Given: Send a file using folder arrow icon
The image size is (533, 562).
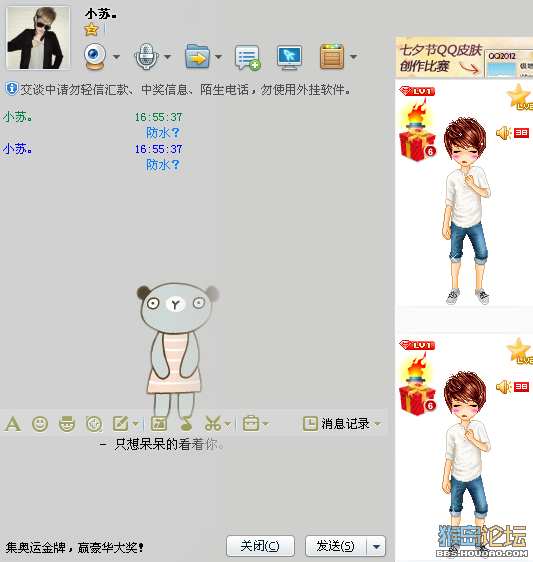Looking at the screenshot, I should (x=197, y=56).
